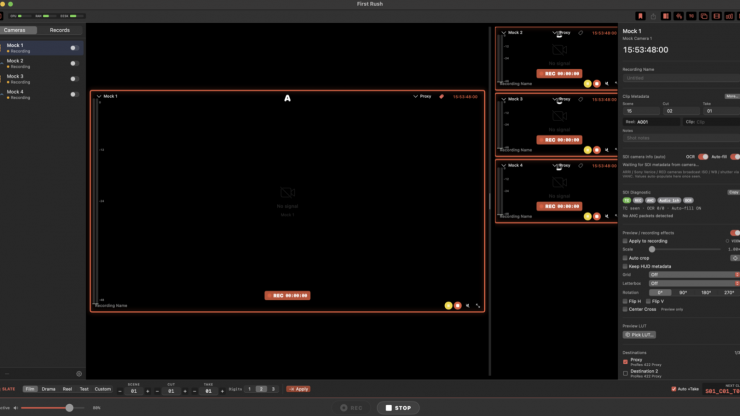Screen dimensions: 740x416
Task: Click yellow marker button in Mock 1 viewer
Action: 448,306
